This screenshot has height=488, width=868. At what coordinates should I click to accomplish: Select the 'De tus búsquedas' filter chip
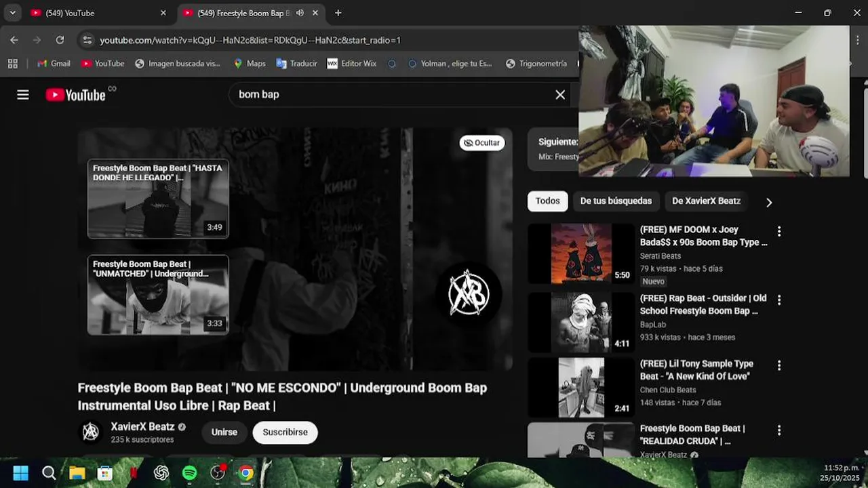coord(616,201)
